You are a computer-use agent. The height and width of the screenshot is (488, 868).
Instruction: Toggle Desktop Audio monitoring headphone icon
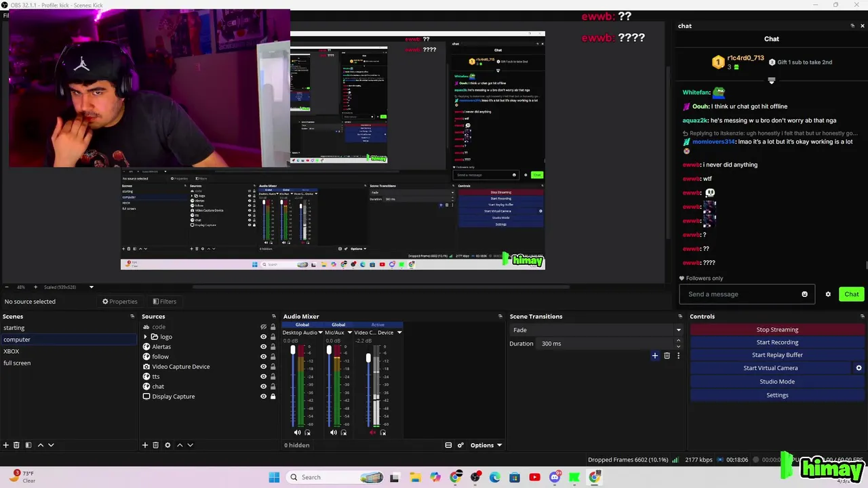point(308,432)
